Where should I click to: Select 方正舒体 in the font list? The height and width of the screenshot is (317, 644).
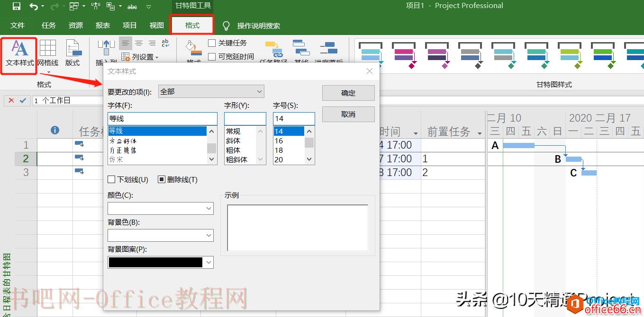[x=157, y=141]
